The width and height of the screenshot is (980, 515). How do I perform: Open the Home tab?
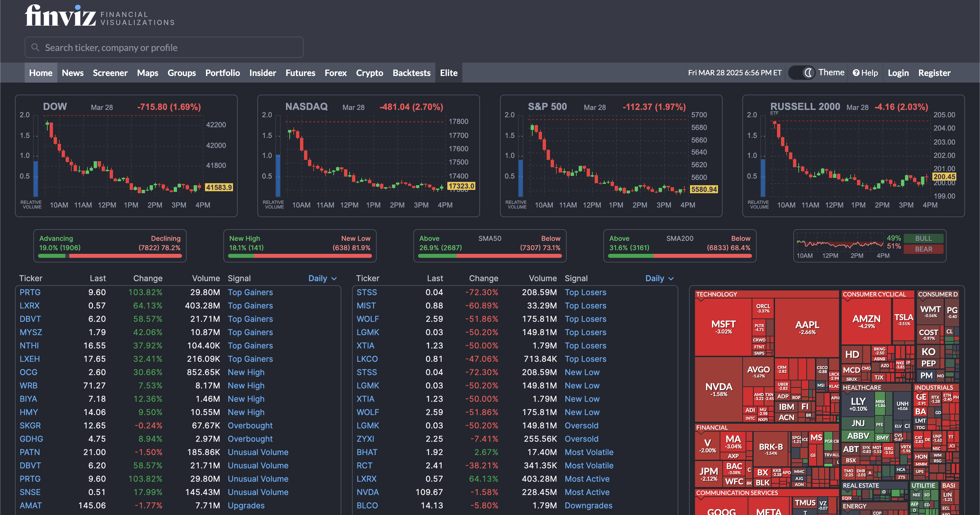pyautogui.click(x=41, y=73)
